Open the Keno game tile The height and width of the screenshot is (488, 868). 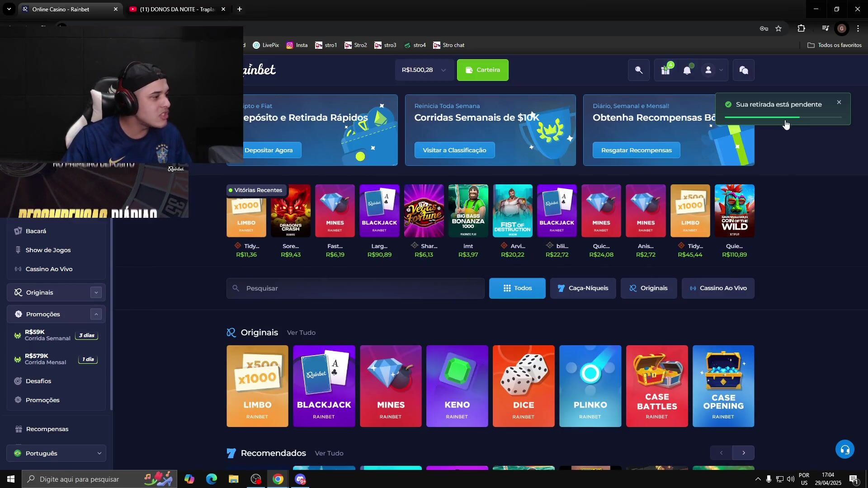[x=457, y=386]
